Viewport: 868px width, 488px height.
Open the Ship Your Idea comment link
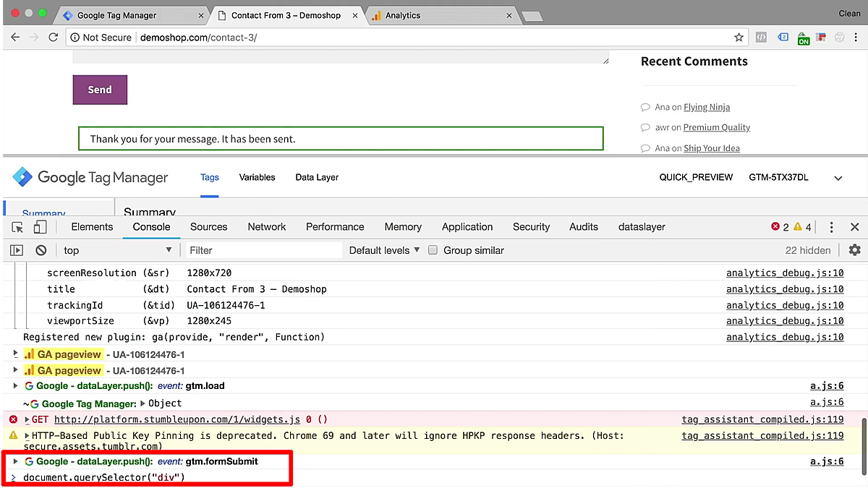click(712, 148)
